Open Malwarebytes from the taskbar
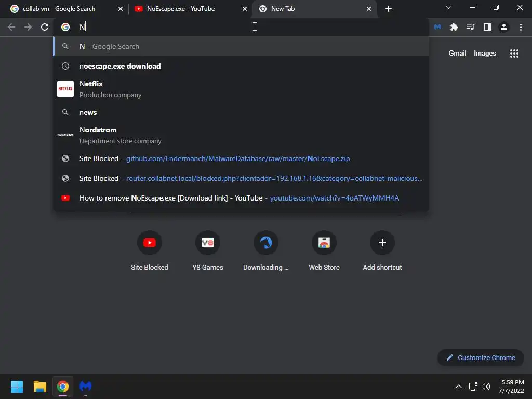The height and width of the screenshot is (399, 532). (86, 387)
